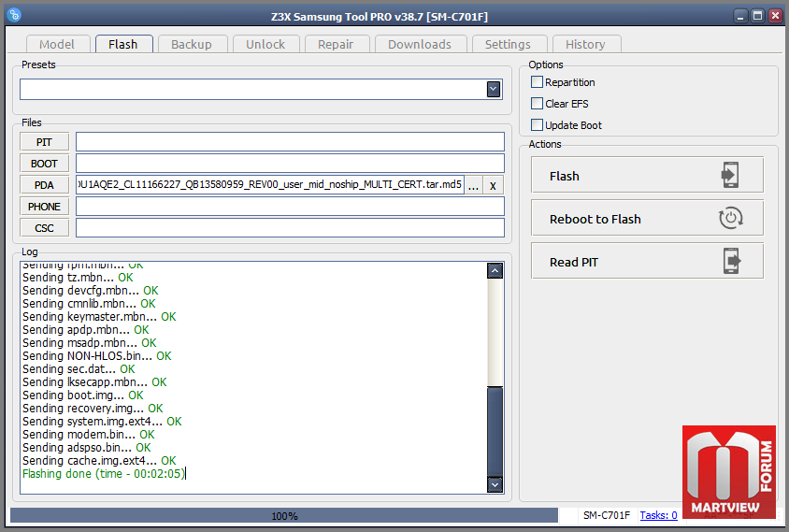The height and width of the screenshot is (532, 789).
Task: Click the power cycle icon on Reboot
Action: [731, 218]
